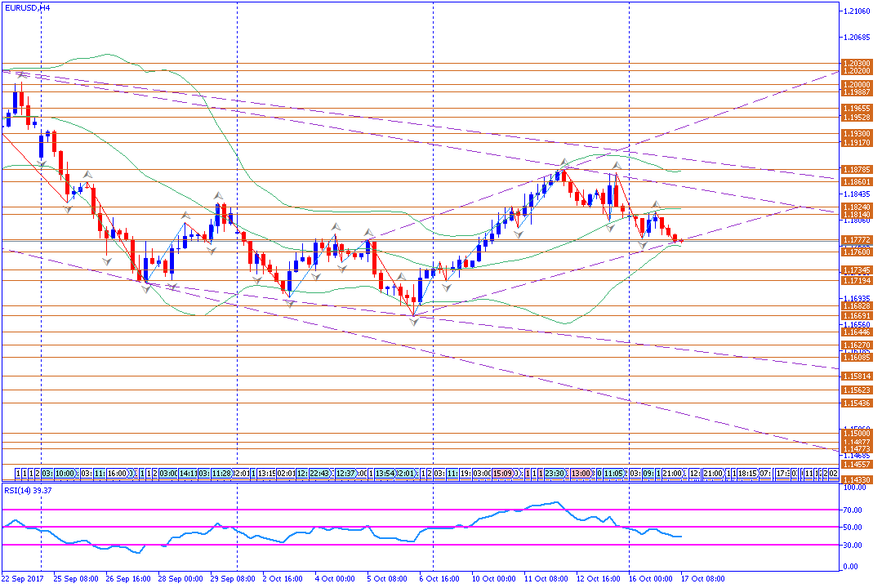The width and height of the screenshot is (882, 588).
Task: Click the pink 13:00 event label
Action: click(581, 473)
